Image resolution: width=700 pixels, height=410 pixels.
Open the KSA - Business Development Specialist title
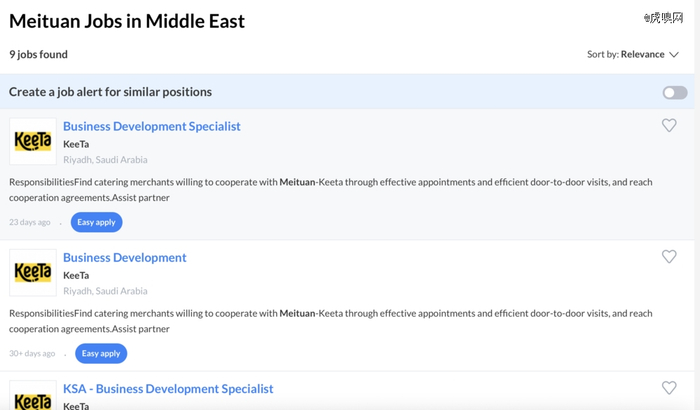point(168,389)
